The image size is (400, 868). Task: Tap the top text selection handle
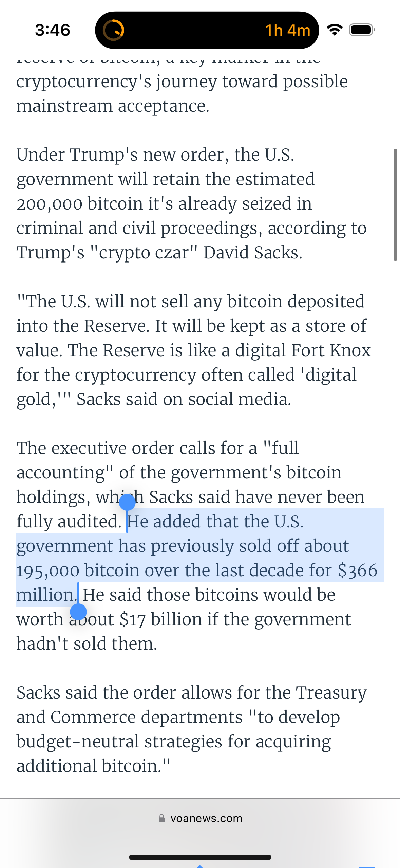[127, 503]
